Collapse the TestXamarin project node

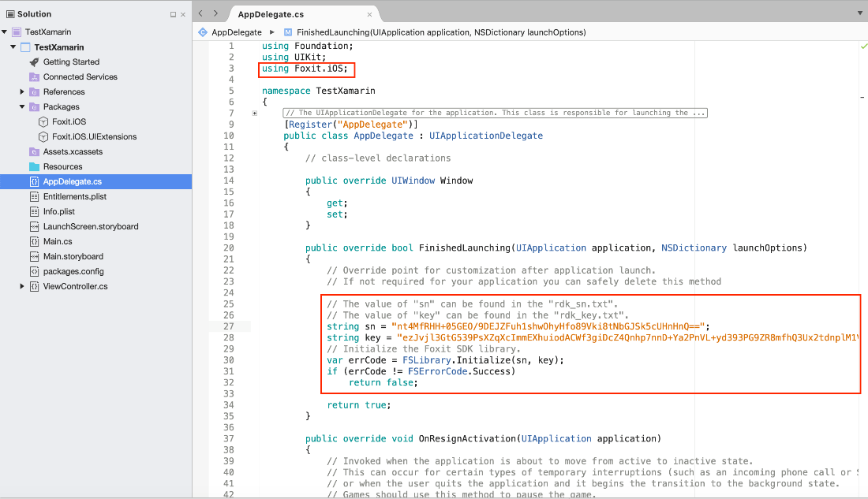[13, 47]
